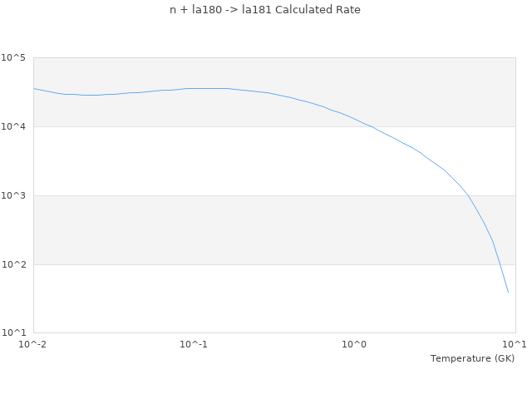Click the 10^4 y-axis label
The height and width of the screenshot is (399, 532).
tap(13, 127)
